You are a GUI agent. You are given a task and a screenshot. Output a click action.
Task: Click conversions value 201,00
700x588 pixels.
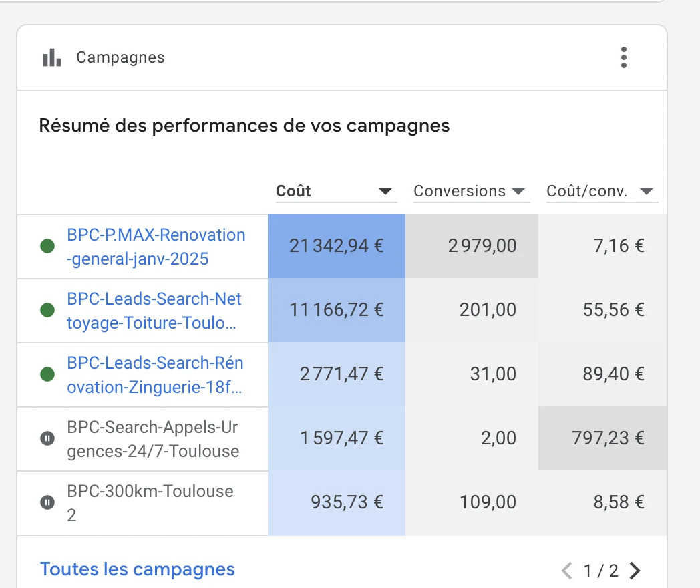point(488,310)
